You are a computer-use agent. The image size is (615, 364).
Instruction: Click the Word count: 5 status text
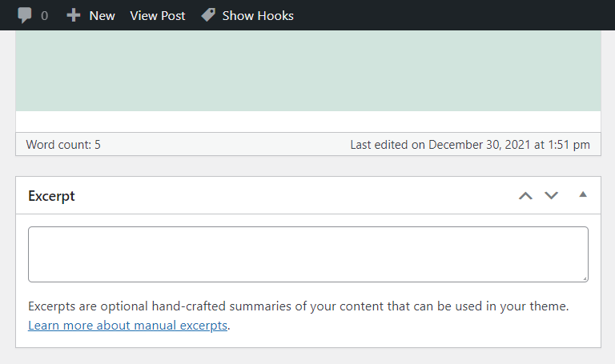(x=63, y=145)
